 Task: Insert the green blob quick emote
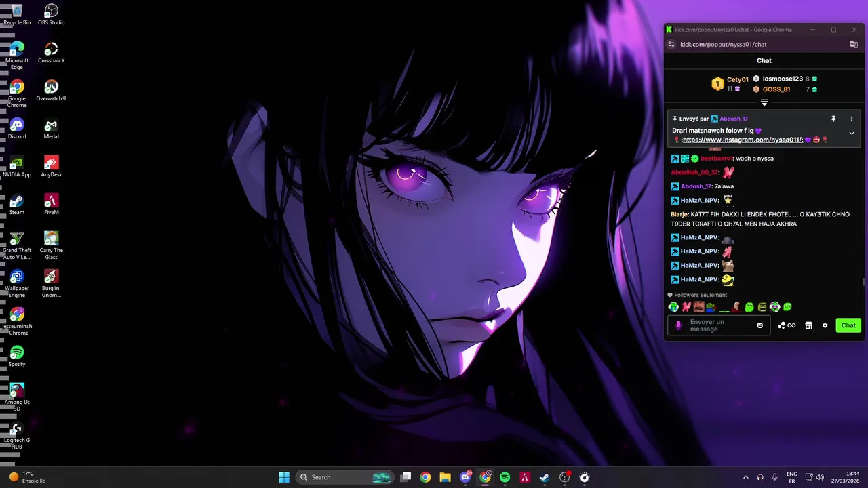pyautogui.click(x=749, y=307)
